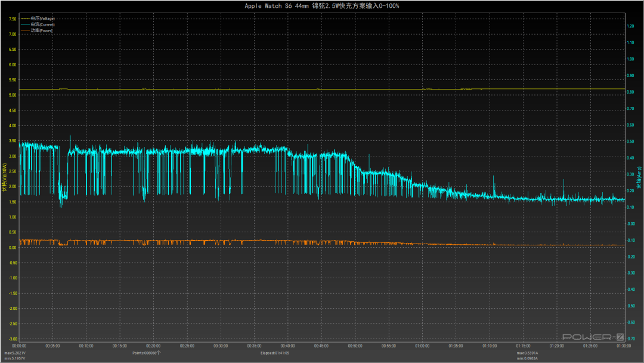This screenshot has width=644, height=363.
Task: Click the 安培(Amp) right axis title
Action: pos(639,177)
